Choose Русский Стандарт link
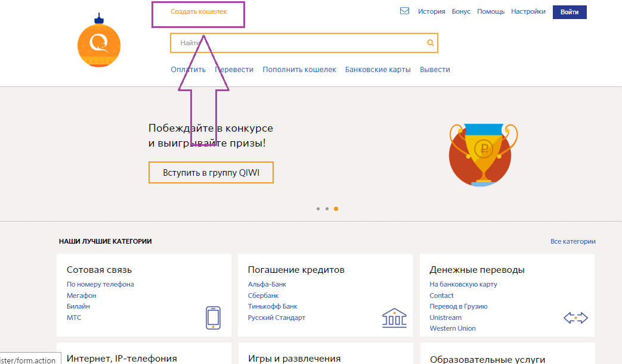The width and height of the screenshot is (622, 364). 277,318
